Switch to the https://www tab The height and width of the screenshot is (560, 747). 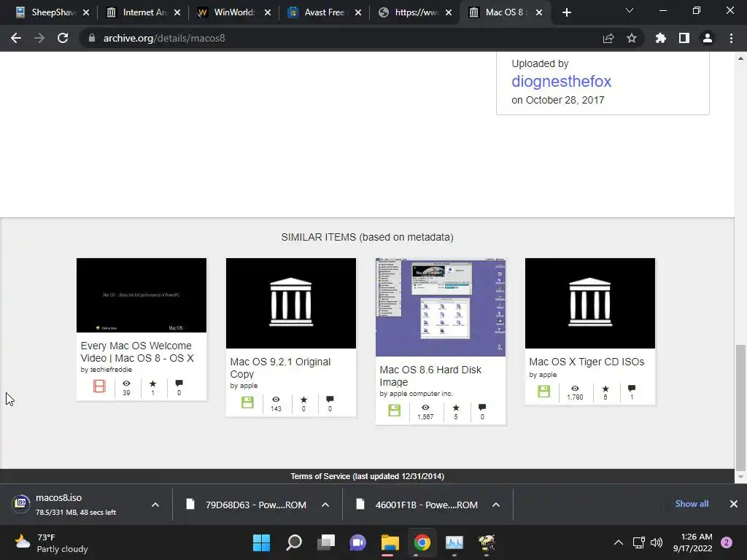(x=409, y=12)
